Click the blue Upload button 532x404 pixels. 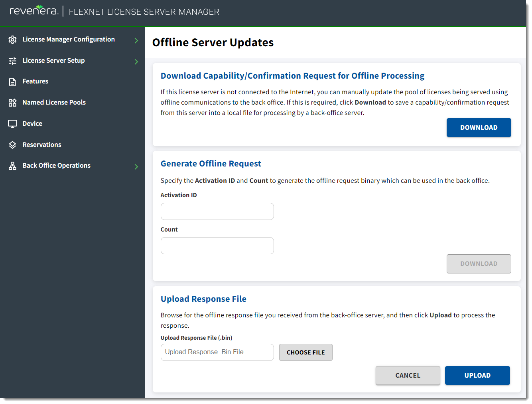[477, 376]
